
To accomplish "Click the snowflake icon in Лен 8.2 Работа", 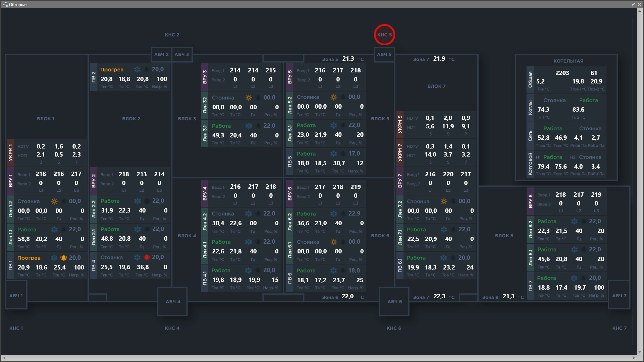I will tap(576, 221).
